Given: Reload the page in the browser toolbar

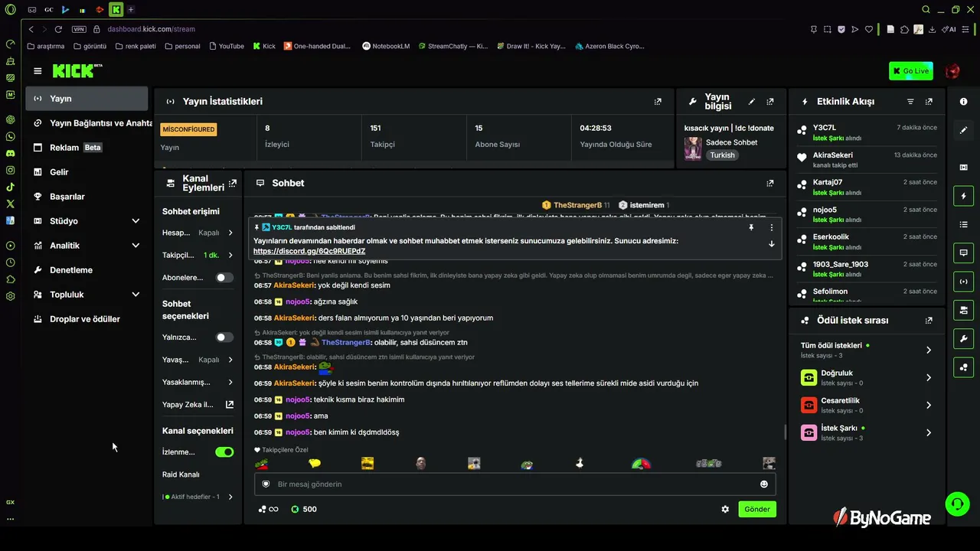Looking at the screenshot, I should 58,29.
